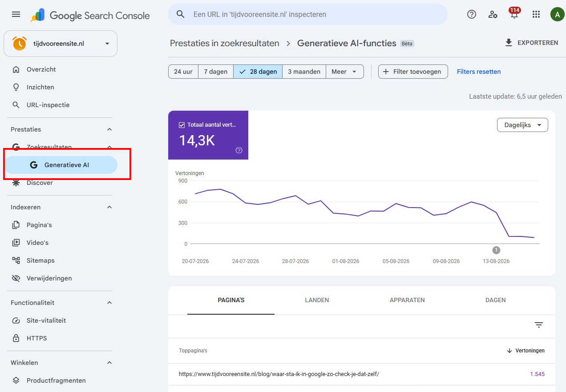Click the Inzichten lightbulb icon

tap(16, 87)
